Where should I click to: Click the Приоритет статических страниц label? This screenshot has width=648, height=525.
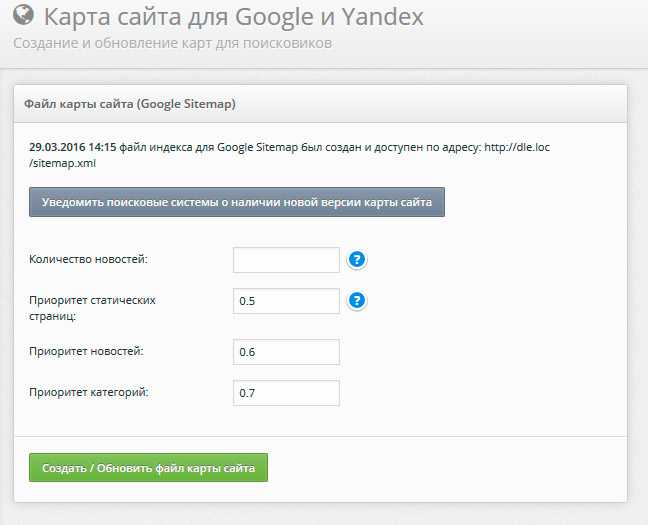pos(92,308)
